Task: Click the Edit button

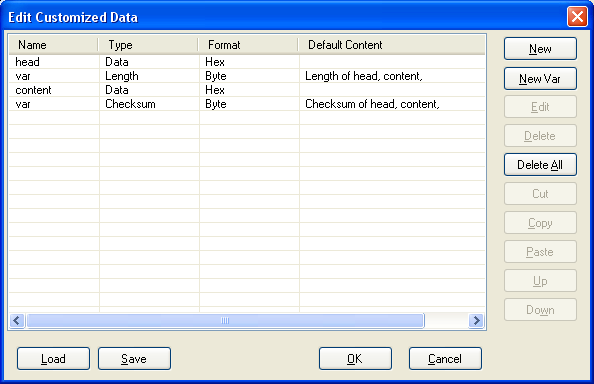Action: [x=540, y=107]
